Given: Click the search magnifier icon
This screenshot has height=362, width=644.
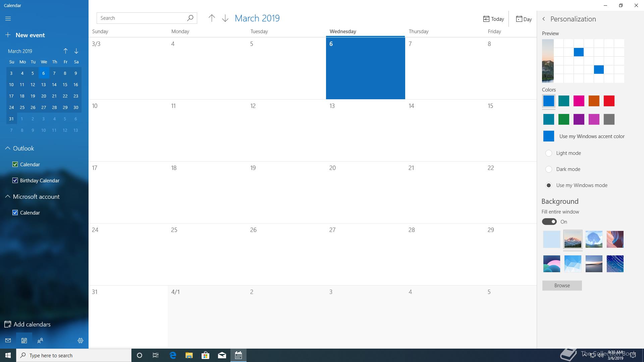Looking at the screenshot, I should click(x=190, y=18).
